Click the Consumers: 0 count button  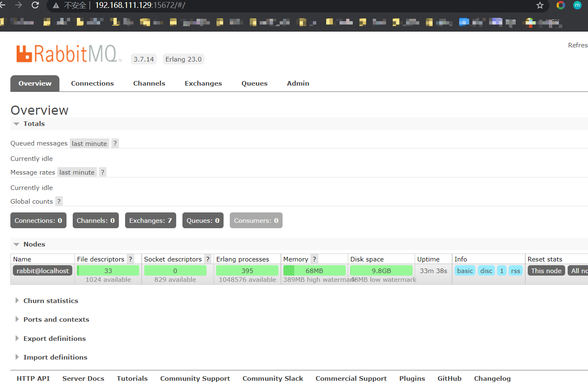tap(256, 220)
